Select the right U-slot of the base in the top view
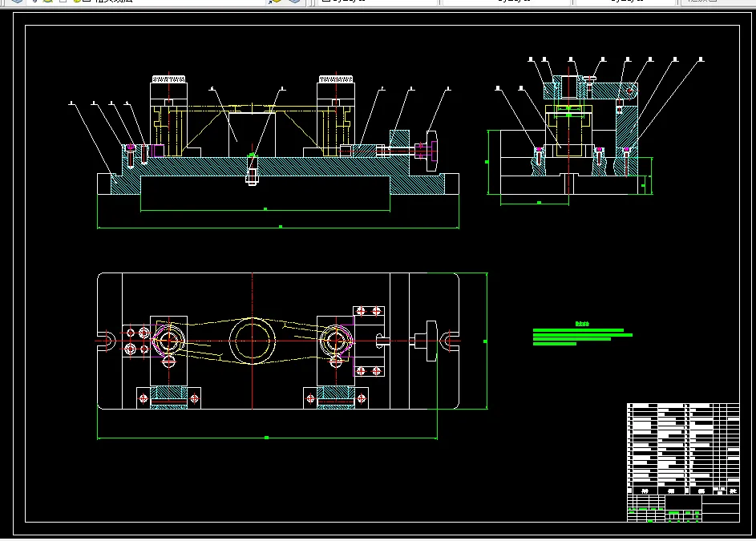Viewport: 756px width, 541px height. click(x=449, y=341)
